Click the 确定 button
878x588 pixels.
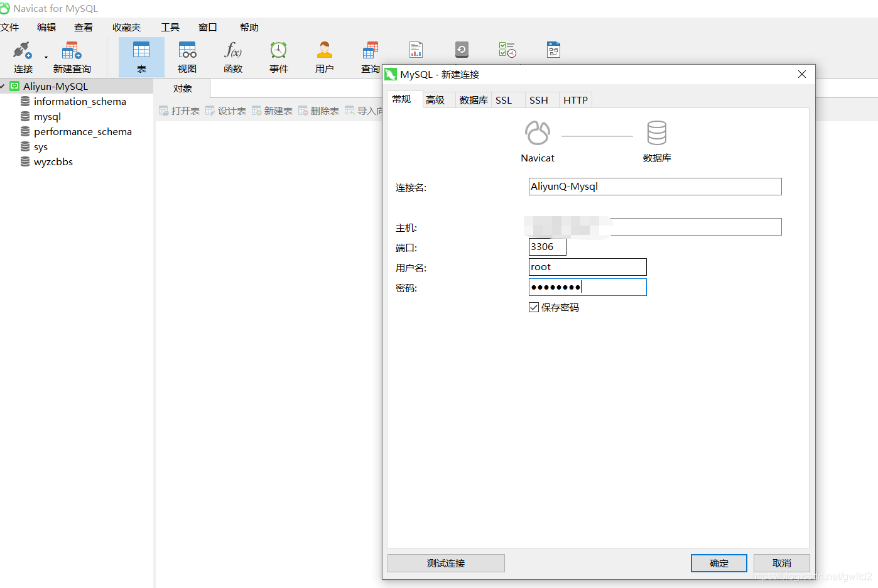tap(719, 563)
